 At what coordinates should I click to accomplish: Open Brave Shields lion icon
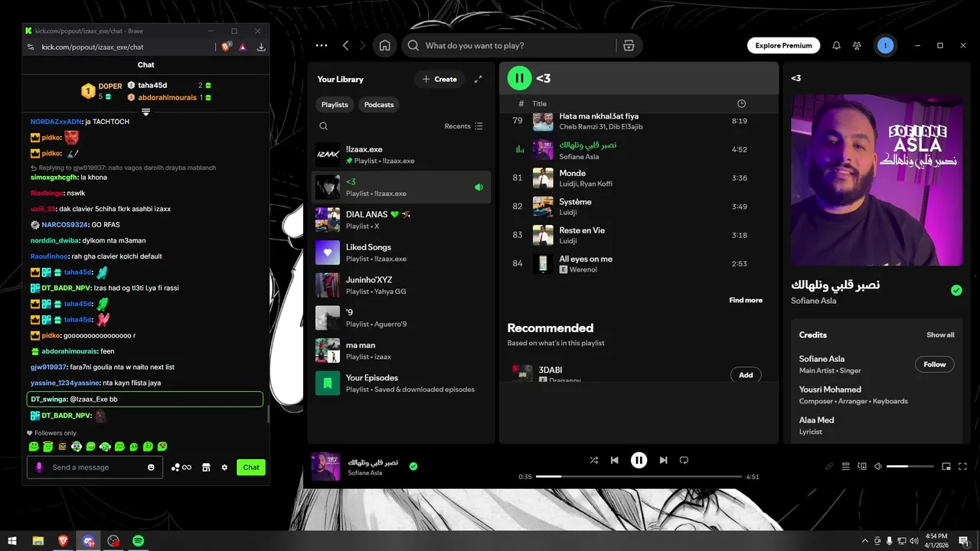point(226,47)
